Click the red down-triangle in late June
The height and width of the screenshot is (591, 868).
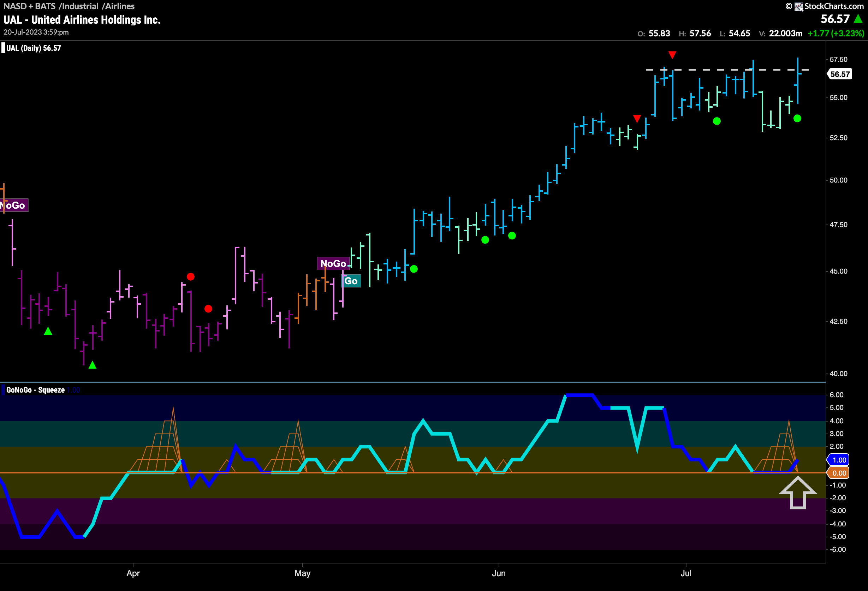[x=637, y=118]
